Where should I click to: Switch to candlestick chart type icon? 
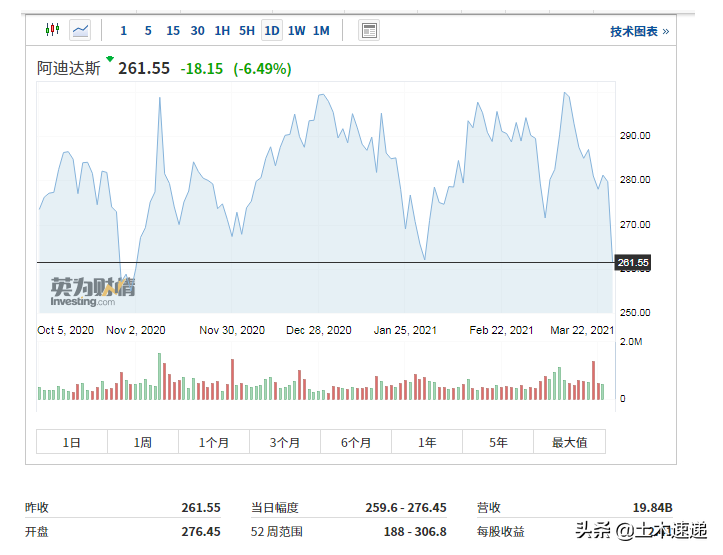point(53,30)
